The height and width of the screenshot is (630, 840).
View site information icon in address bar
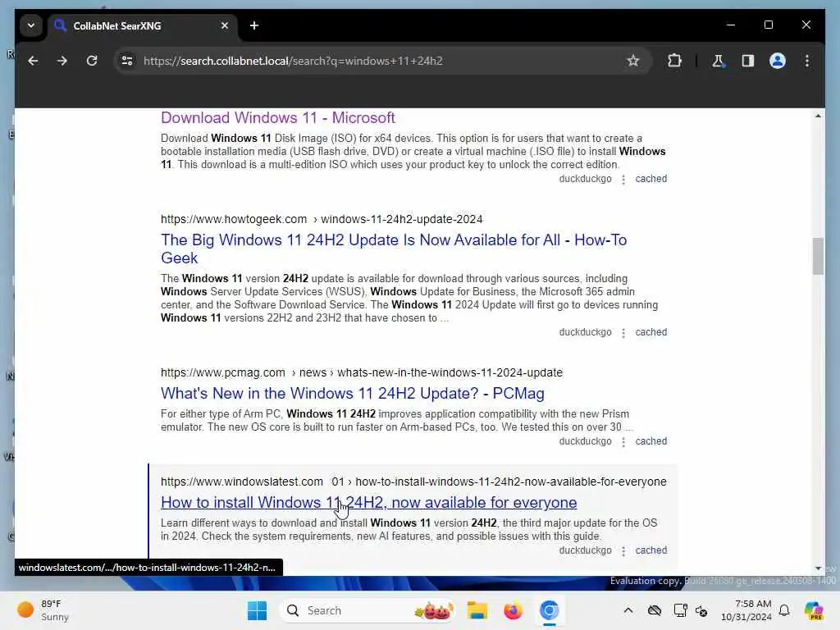click(127, 61)
